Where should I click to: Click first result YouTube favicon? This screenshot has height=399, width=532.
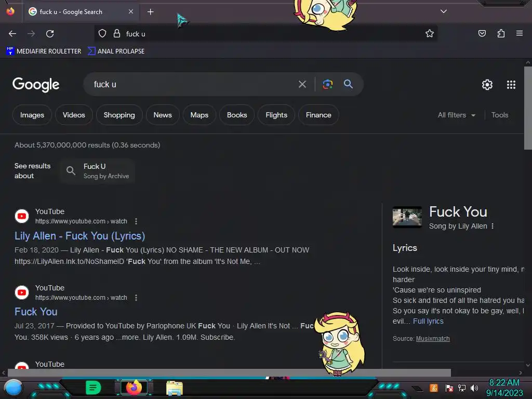point(22,216)
